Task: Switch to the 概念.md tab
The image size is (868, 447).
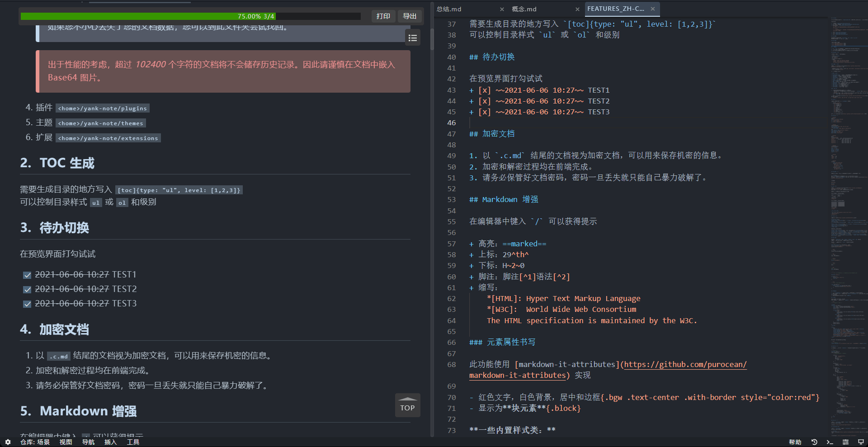Action: pos(546,9)
